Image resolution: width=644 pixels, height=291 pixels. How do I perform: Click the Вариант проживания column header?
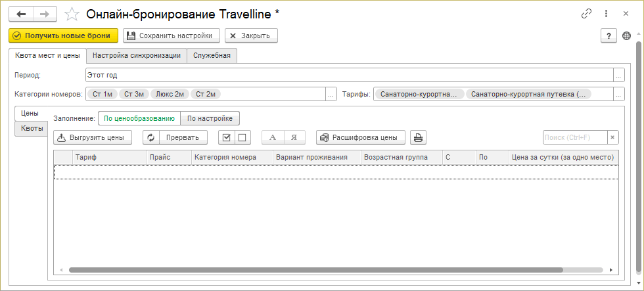317,157
